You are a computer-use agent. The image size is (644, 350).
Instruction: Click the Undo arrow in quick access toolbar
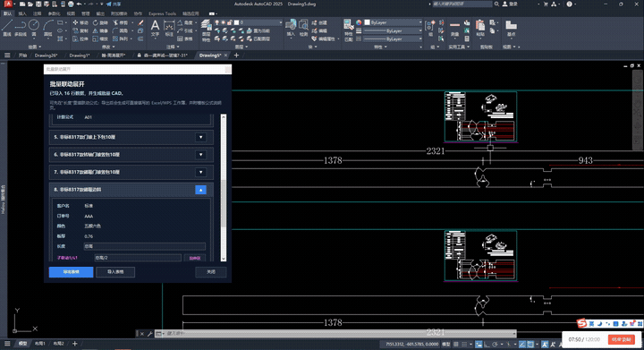coord(80,4)
